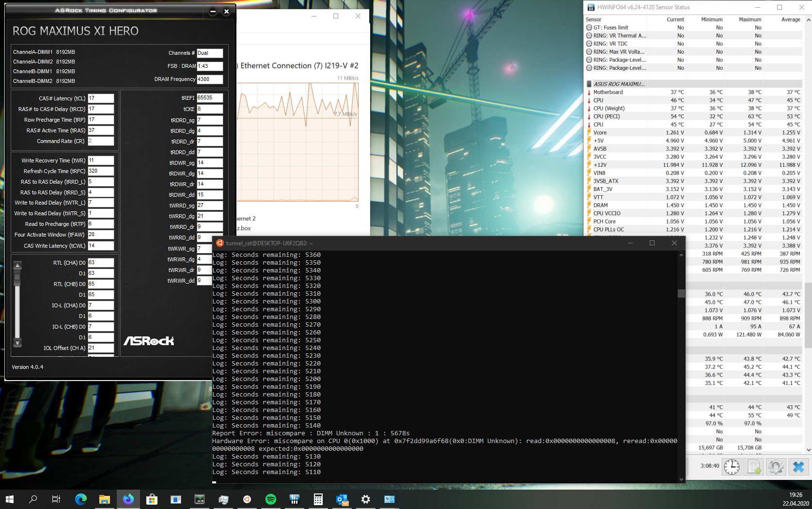The height and width of the screenshot is (509, 812).
Task: Close the ASRock Timing Configurator window
Action: pos(226,11)
